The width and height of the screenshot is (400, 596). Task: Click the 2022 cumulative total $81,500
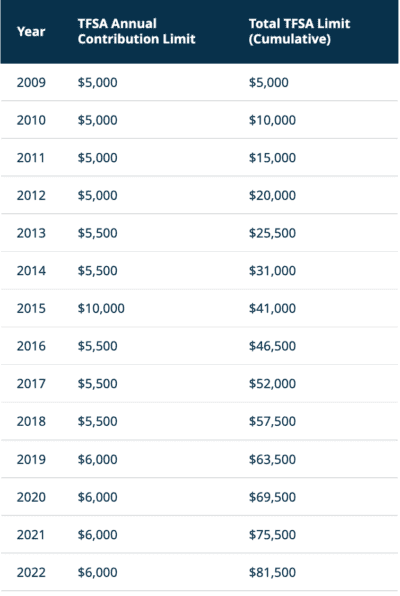click(x=272, y=572)
